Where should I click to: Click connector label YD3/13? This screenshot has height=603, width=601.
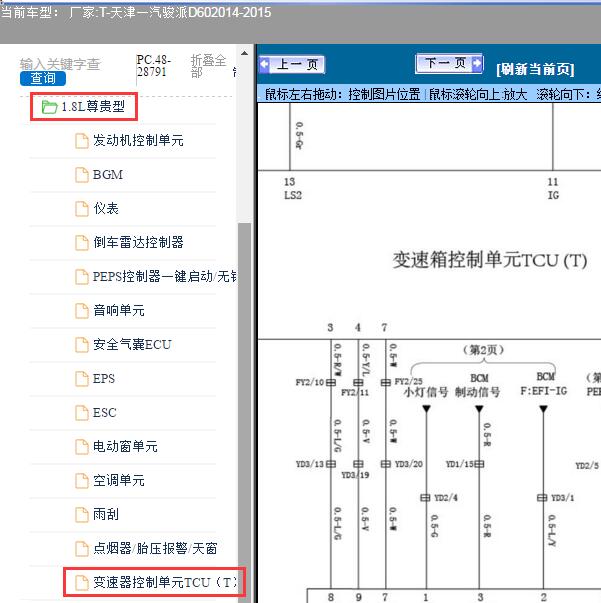[x=310, y=464]
